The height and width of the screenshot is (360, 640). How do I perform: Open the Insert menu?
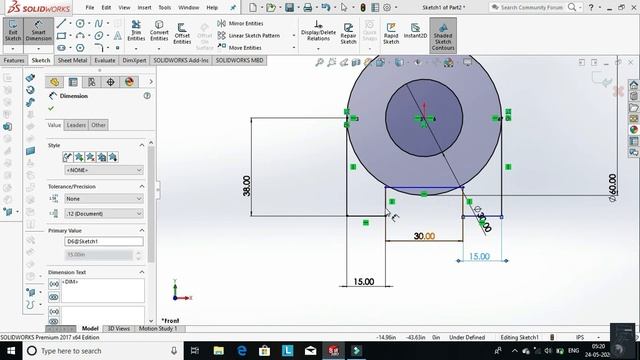(x=144, y=7)
